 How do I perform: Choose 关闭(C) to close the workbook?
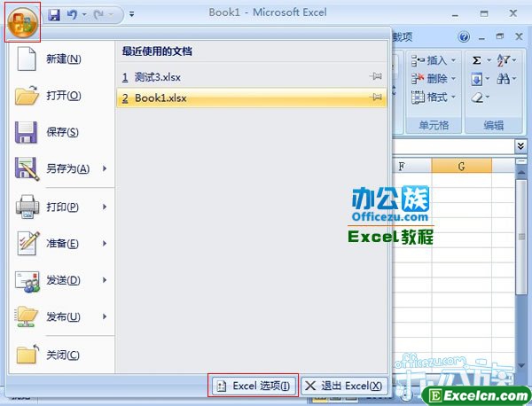click(x=63, y=355)
